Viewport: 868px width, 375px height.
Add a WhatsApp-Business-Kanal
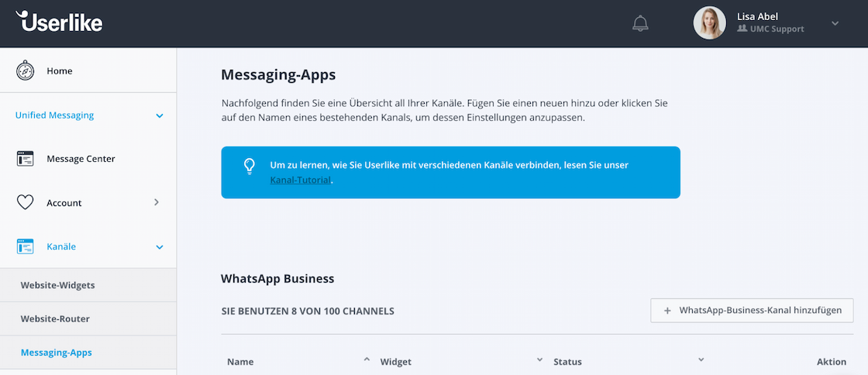point(752,310)
